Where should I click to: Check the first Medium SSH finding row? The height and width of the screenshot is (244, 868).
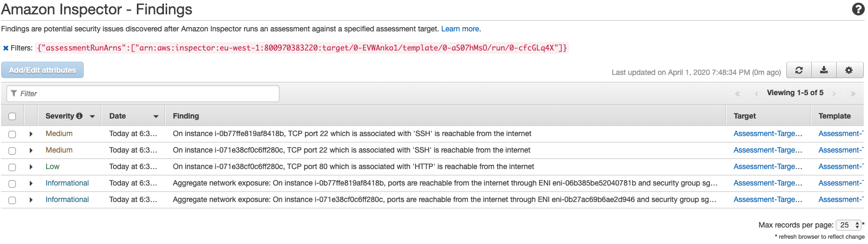tap(12, 134)
